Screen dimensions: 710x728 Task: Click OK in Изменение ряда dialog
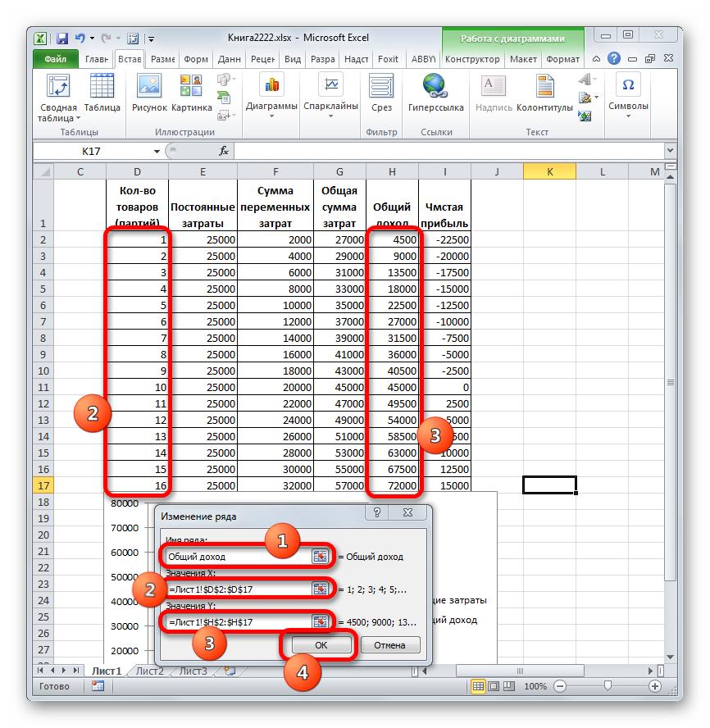click(x=321, y=645)
